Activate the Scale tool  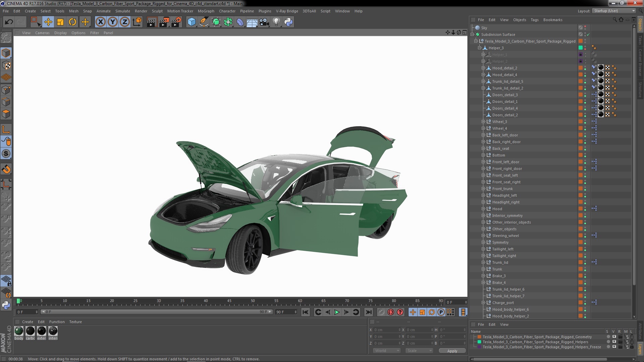click(60, 22)
